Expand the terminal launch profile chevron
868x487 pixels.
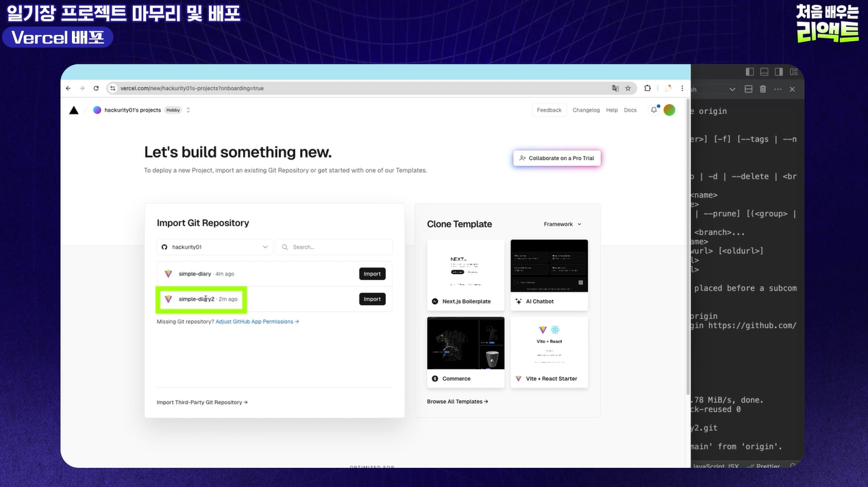(732, 89)
